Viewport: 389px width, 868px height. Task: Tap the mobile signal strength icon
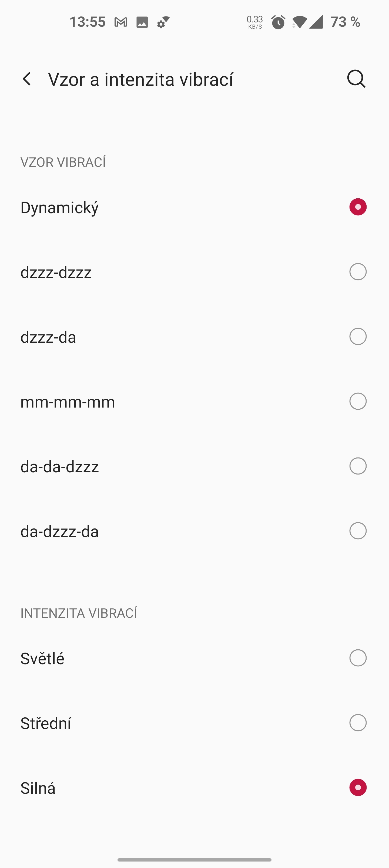[316, 22]
